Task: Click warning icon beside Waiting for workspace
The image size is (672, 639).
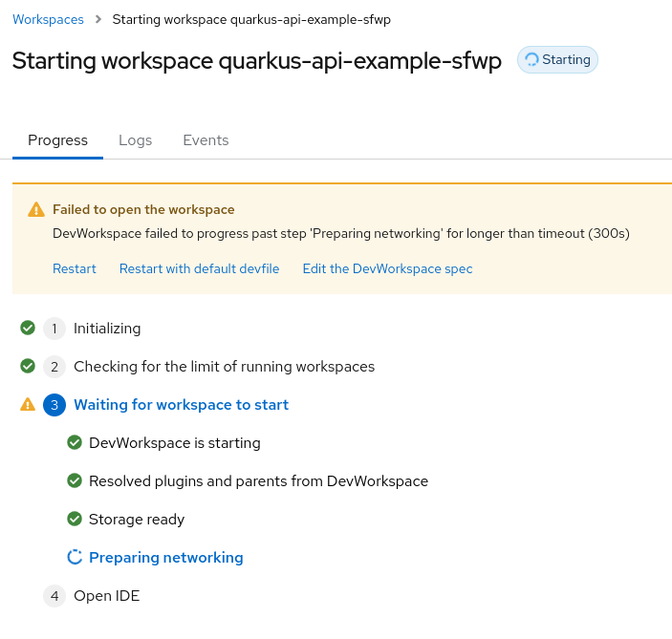Action: (x=28, y=404)
